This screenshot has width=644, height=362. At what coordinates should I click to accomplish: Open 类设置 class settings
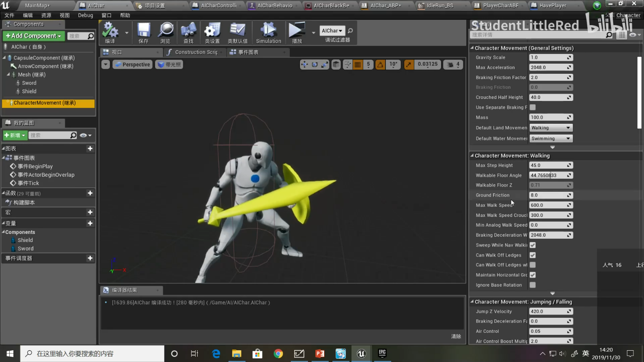212,33
